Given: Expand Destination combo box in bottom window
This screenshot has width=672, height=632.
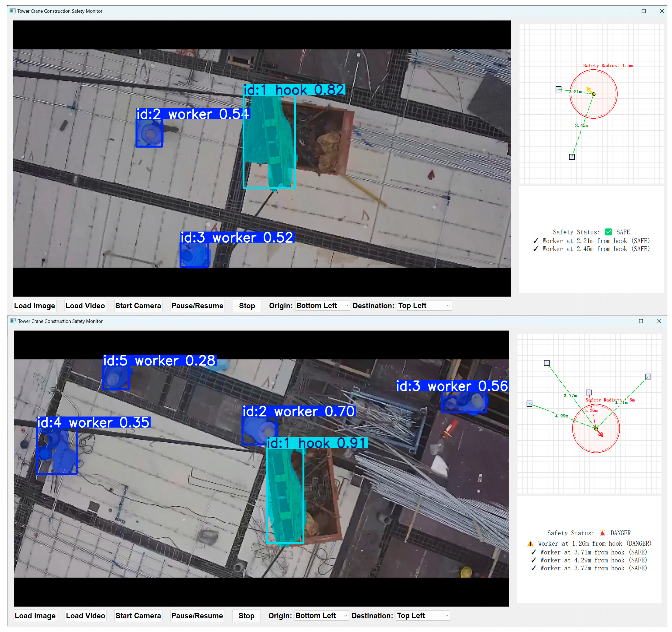Looking at the screenshot, I should (x=423, y=615).
